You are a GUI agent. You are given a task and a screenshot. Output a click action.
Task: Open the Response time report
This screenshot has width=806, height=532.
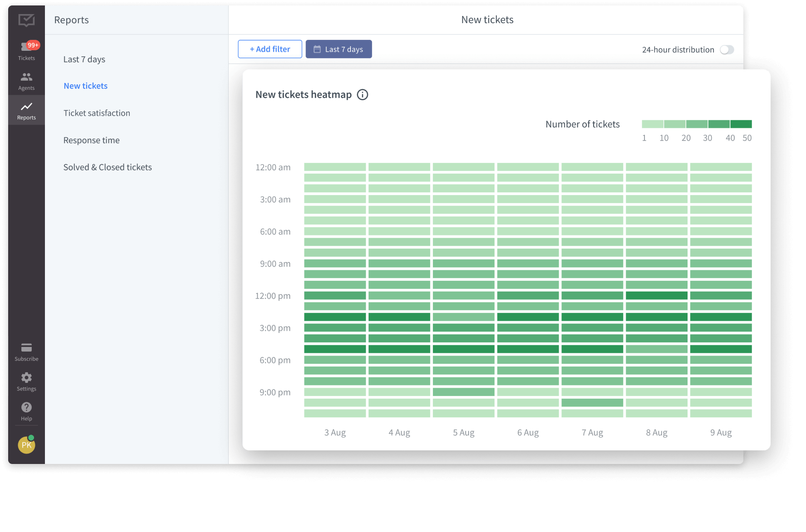[x=91, y=140]
